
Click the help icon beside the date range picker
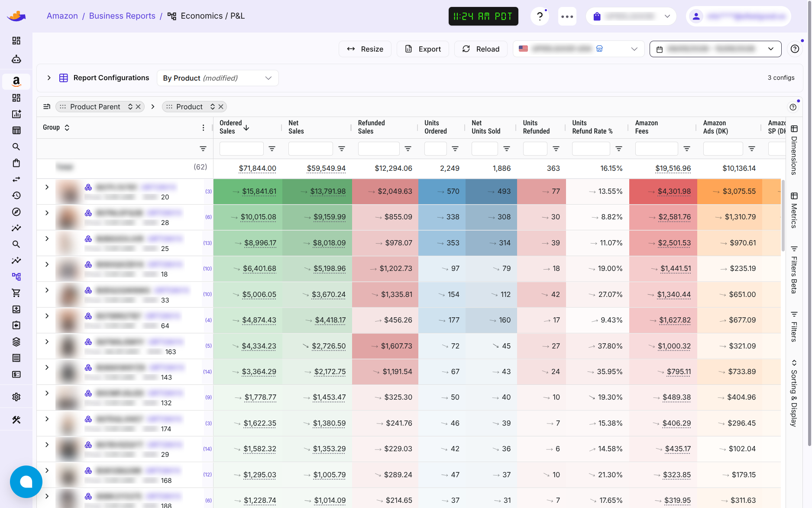[x=795, y=49]
